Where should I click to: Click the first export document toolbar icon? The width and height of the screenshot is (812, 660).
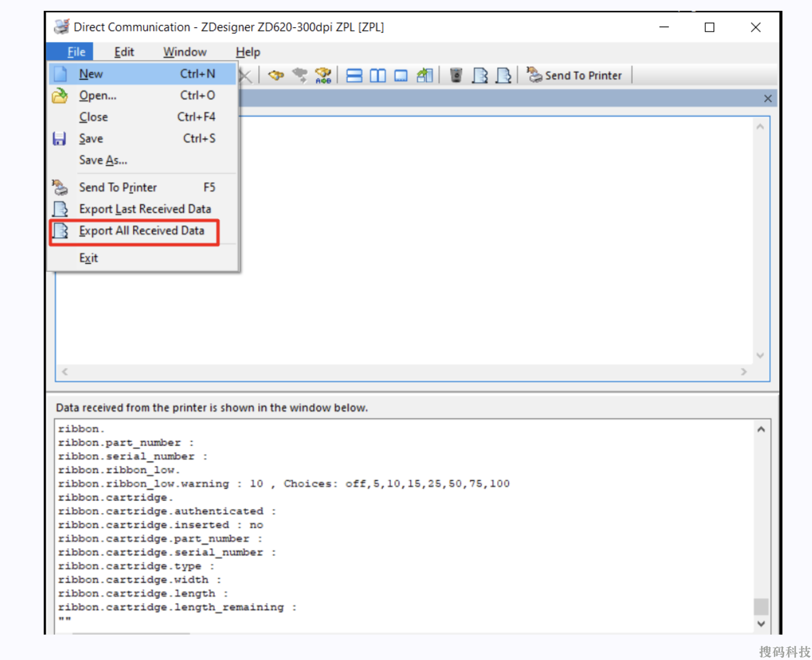click(480, 75)
